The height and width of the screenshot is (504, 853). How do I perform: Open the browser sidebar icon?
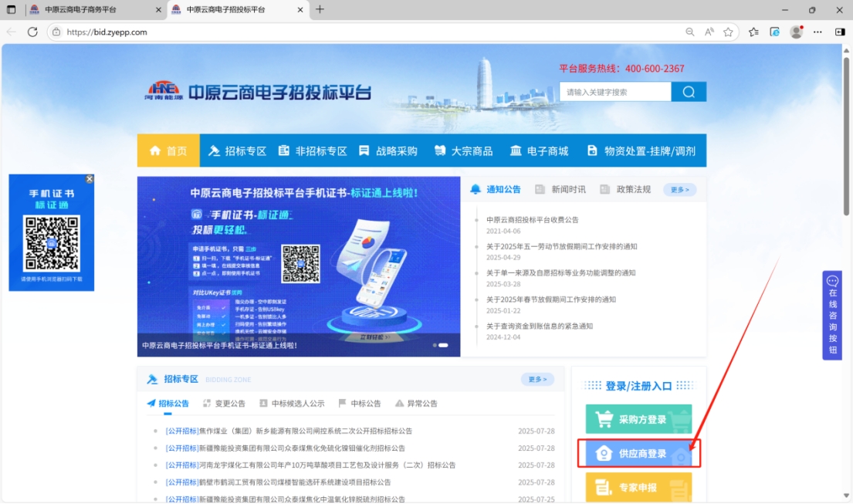coord(840,32)
